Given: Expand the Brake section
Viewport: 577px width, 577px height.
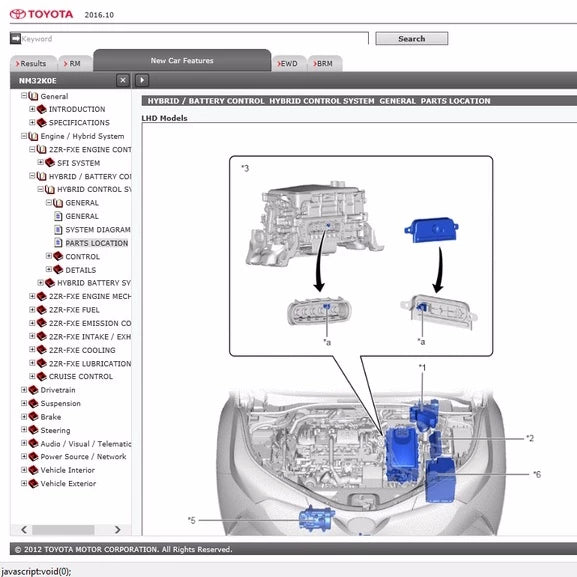Looking at the screenshot, I should 24,417.
